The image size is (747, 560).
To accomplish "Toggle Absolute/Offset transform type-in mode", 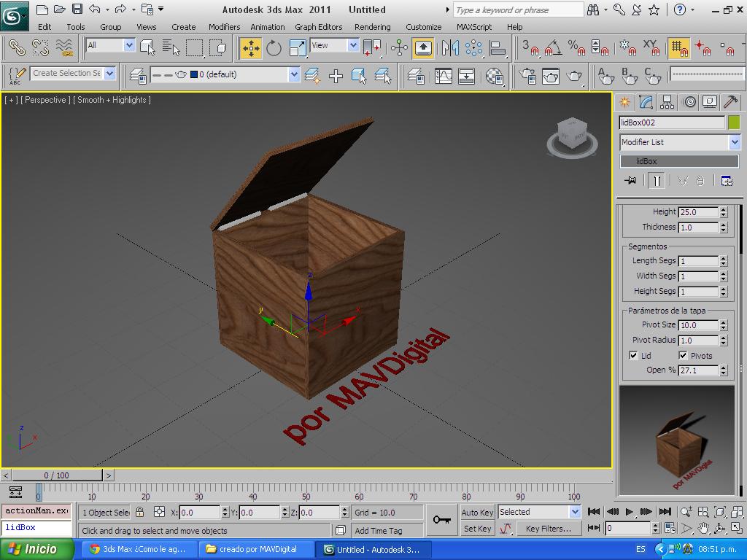I will pos(160,512).
